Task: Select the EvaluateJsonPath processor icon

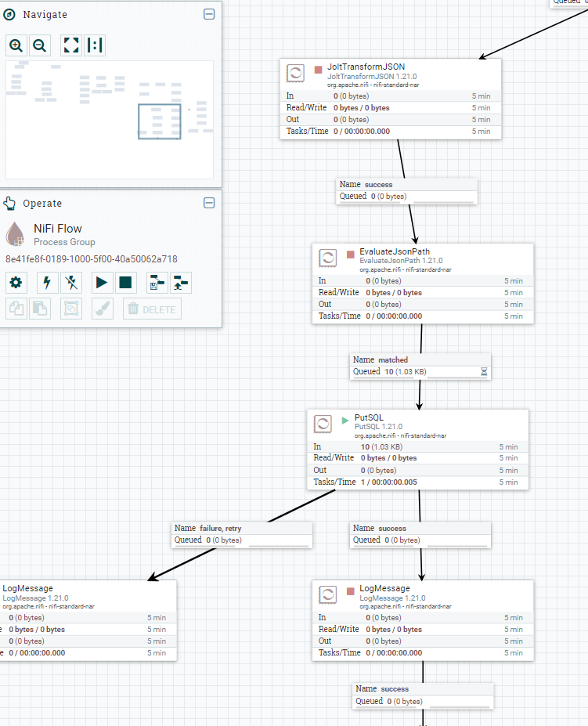Action: pos(328,258)
